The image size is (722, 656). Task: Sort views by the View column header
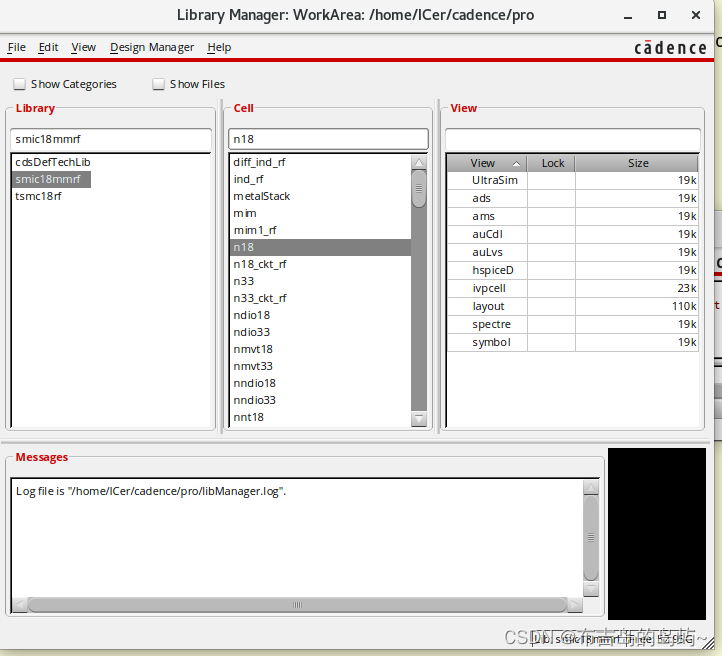[x=486, y=163]
